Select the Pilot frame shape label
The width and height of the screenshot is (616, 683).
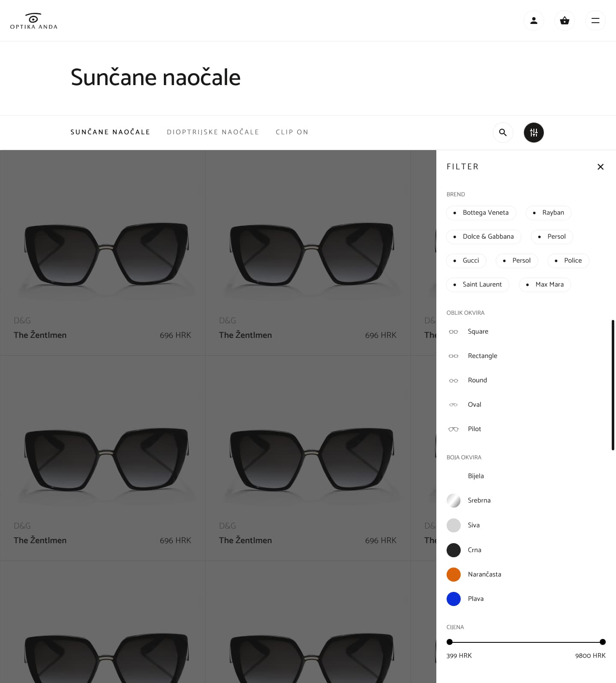(x=474, y=429)
